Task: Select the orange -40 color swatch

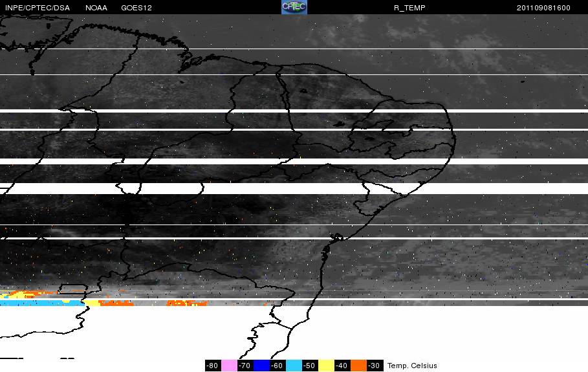Action: (358, 366)
